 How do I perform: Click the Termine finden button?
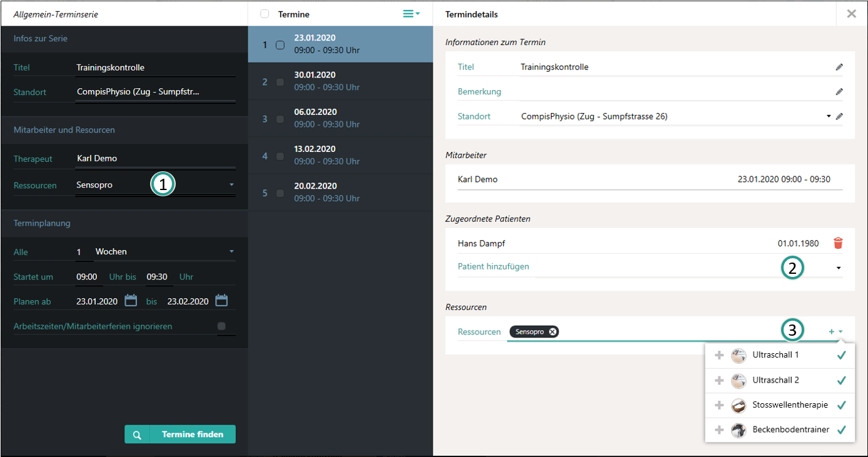180,434
